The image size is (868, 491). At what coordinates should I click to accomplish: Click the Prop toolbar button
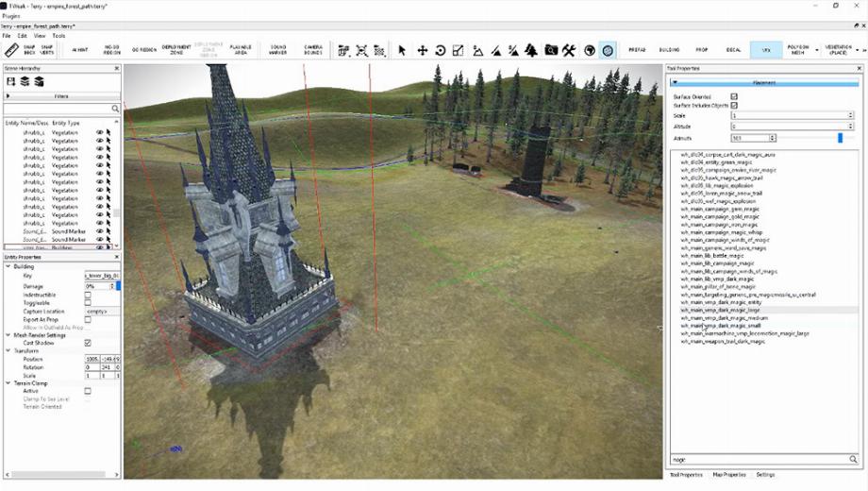(702, 50)
